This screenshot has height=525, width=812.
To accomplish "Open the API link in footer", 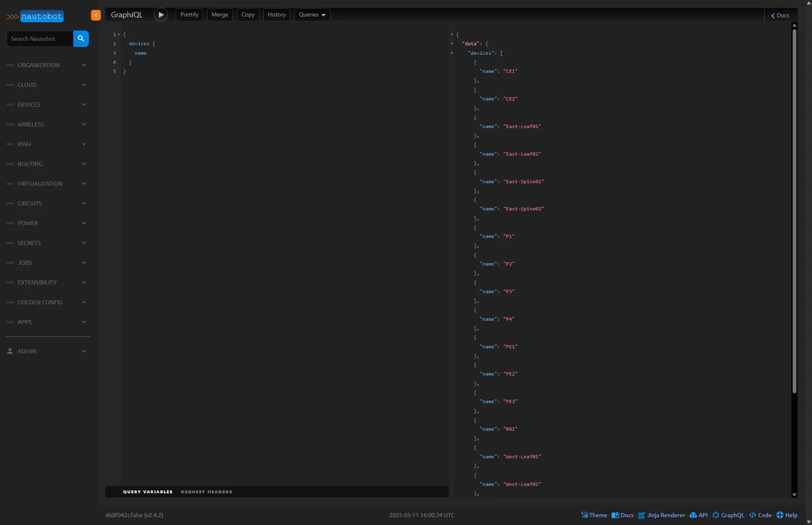I will pos(699,515).
